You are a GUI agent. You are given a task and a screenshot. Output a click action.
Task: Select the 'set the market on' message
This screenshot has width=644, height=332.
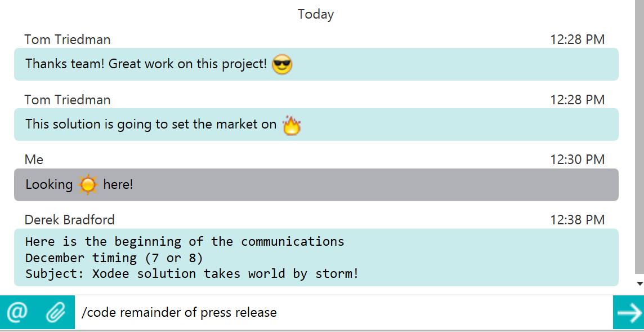[x=316, y=125]
